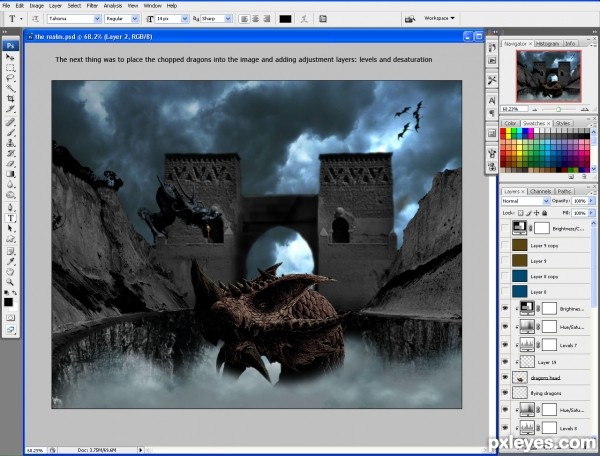This screenshot has height=456, width=600.
Task: Align text left
Action: pos(244,19)
